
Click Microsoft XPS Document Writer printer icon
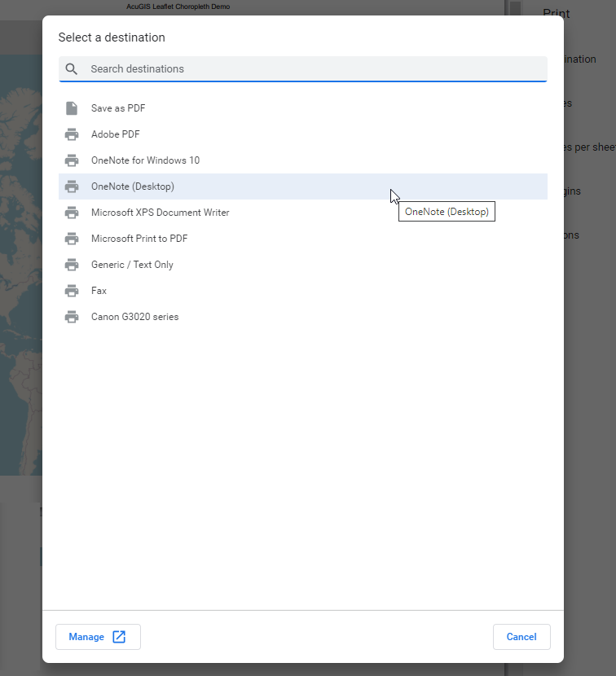(72, 213)
